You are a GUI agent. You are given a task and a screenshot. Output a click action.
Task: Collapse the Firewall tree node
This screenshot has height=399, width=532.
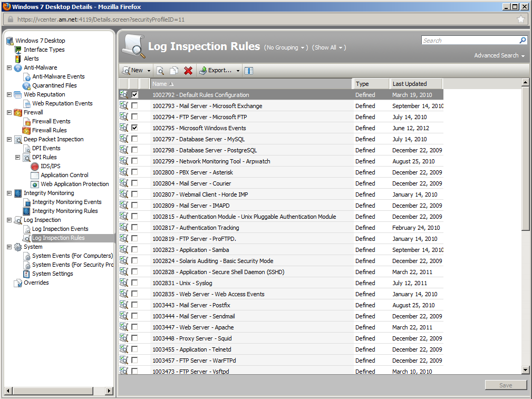coord(9,112)
